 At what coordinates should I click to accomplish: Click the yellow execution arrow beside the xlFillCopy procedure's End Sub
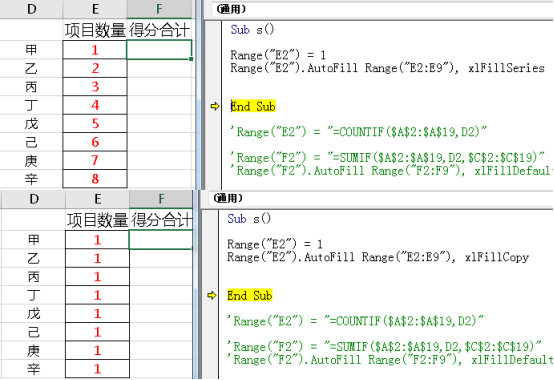point(211,295)
